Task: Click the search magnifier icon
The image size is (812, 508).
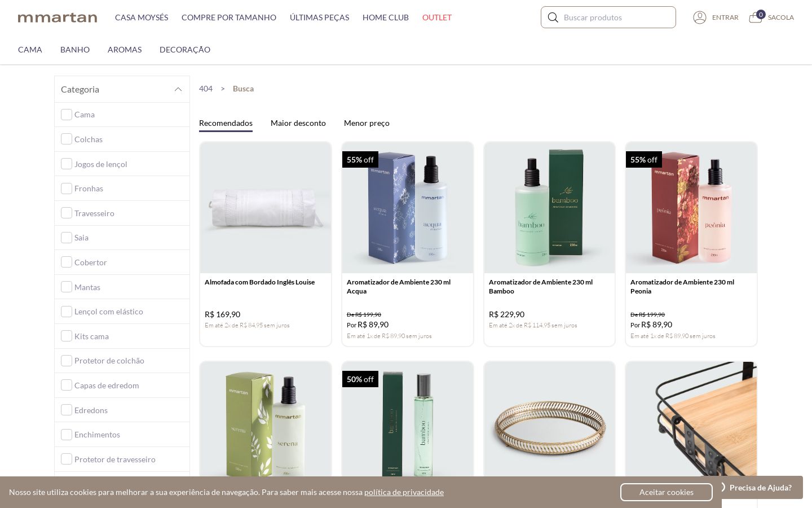Action: coord(553,17)
